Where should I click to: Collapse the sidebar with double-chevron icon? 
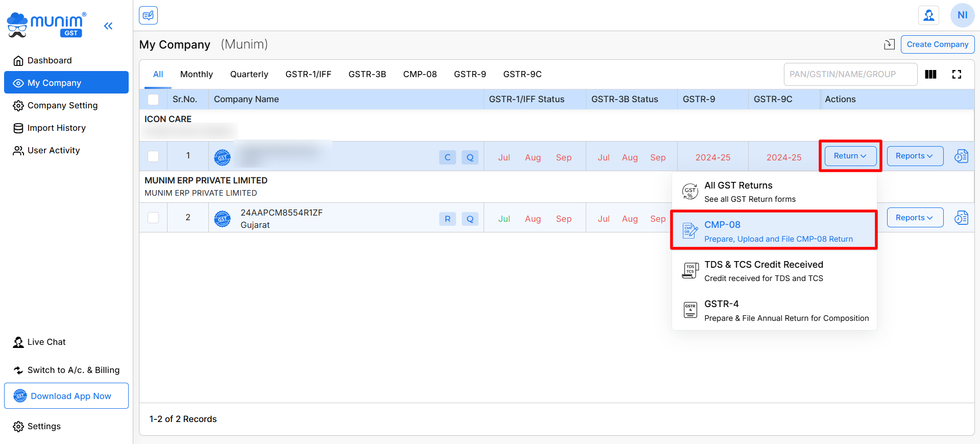[x=108, y=26]
